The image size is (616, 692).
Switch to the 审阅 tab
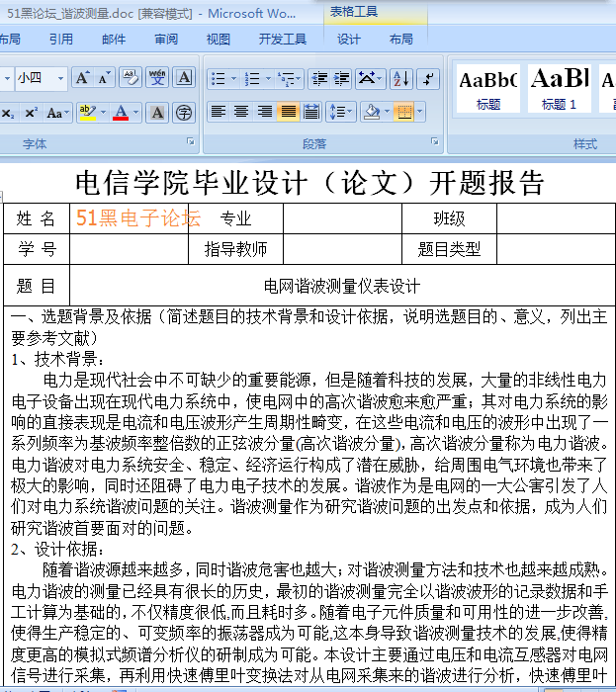coord(166,40)
